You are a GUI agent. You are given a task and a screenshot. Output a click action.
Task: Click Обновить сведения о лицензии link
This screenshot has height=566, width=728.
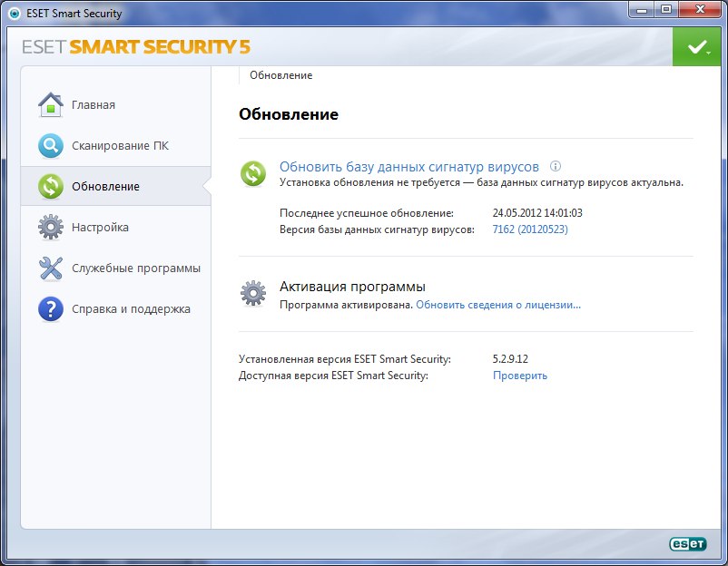tap(497, 305)
